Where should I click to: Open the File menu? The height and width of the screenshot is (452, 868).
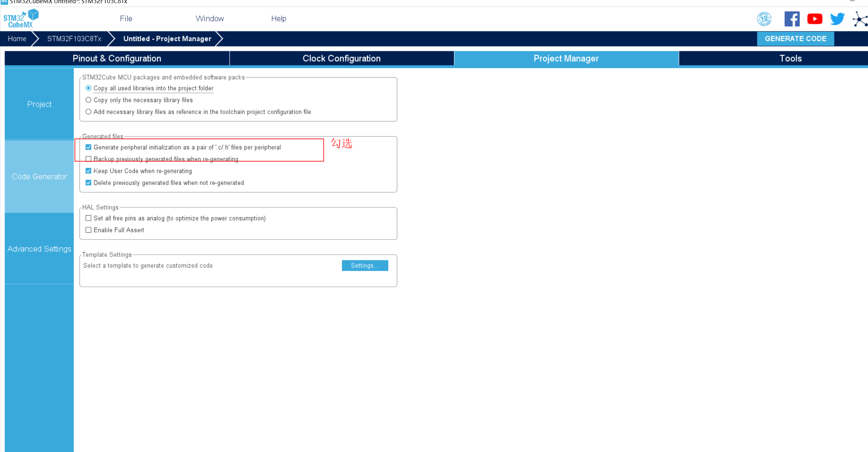[126, 19]
